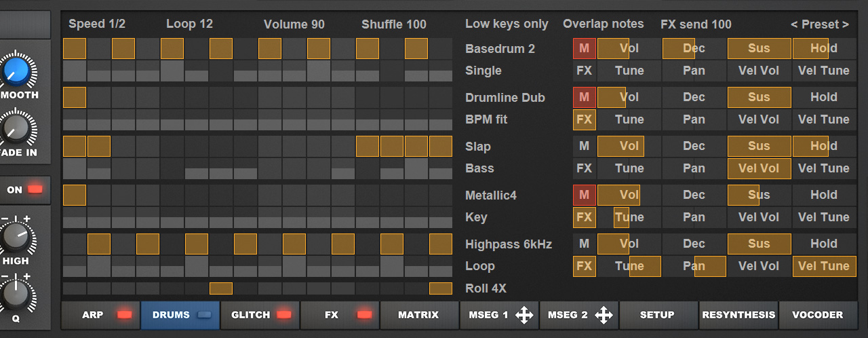Open the Loop 12 length selector
This screenshot has width=868, height=338.
[189, 24]
